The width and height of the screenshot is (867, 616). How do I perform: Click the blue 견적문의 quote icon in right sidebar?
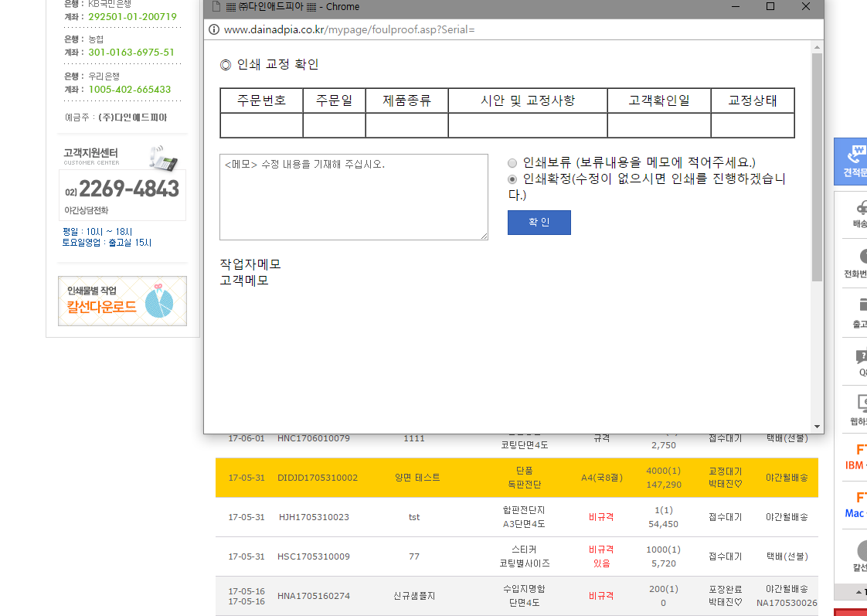coord(853,161)
